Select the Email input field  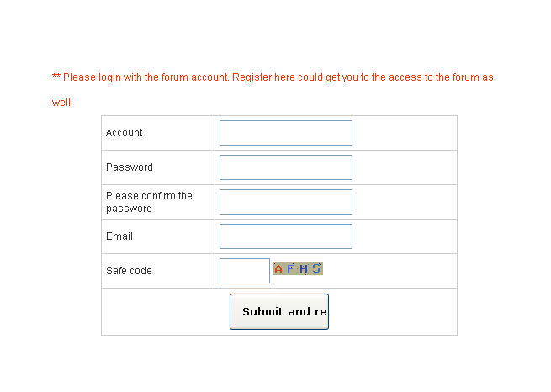point(285,236)
